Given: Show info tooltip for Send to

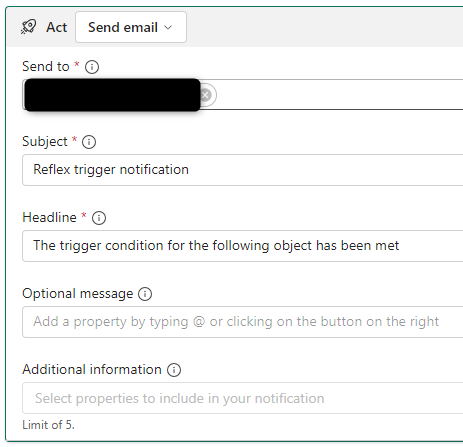Looking at the screenshot, I should [92, 67].
